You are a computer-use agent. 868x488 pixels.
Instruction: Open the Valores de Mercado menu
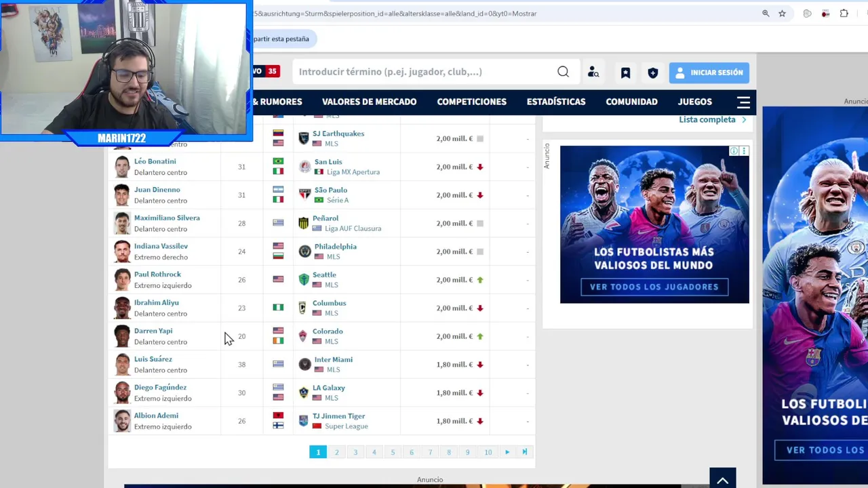[x=370, y=102]
